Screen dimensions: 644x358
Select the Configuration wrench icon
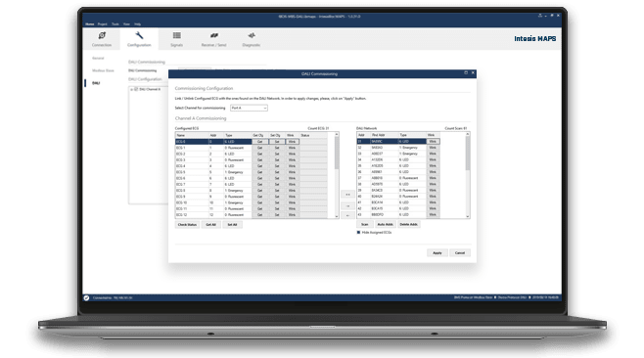[139, 35]
